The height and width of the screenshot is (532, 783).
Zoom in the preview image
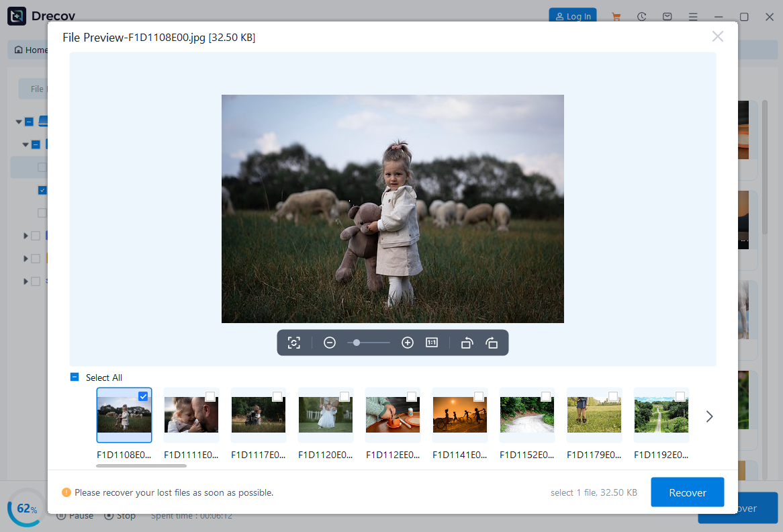[x=408, y=343]
